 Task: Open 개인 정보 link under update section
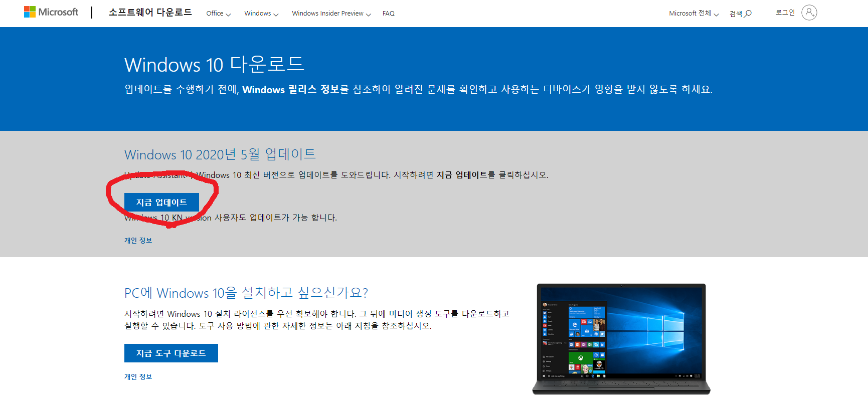tap(138, 241)
